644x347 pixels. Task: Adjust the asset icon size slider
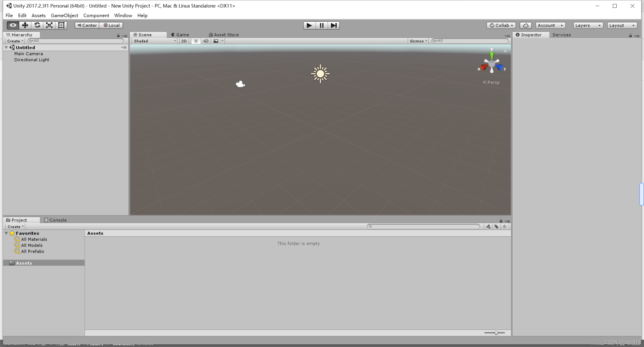pos(496,333)
